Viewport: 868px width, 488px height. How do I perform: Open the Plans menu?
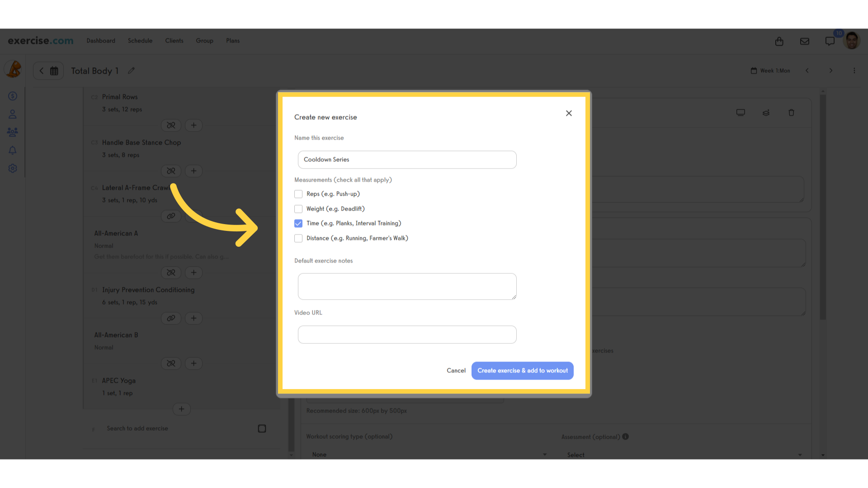click(x=233, y=41)
